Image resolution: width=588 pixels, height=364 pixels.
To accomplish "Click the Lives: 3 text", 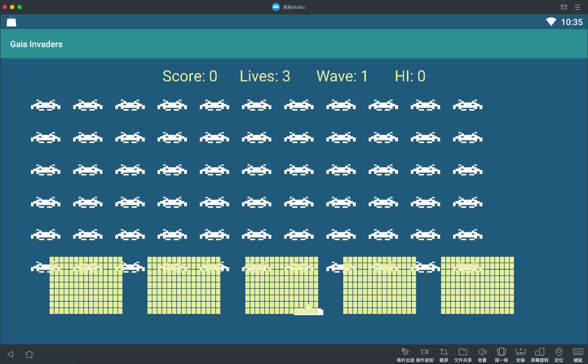I will (x=265, y=76).
